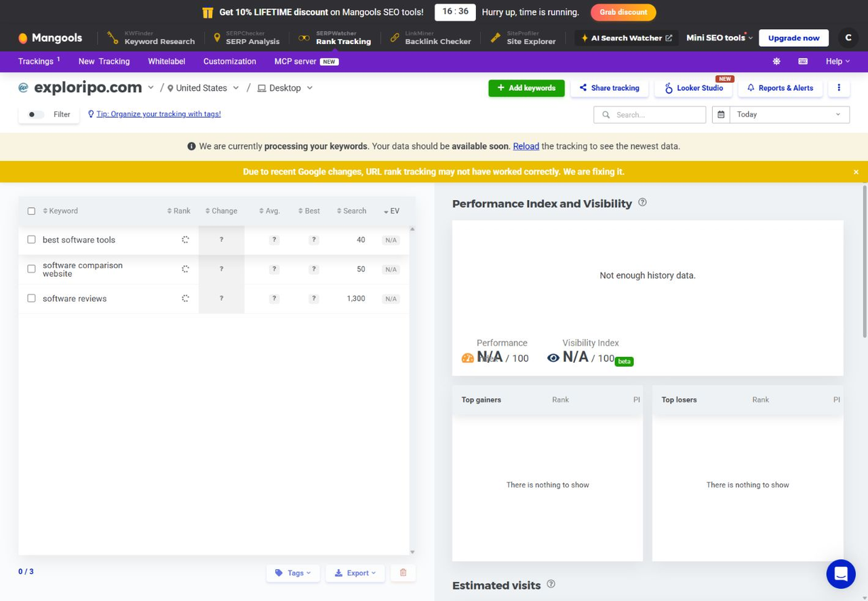Sort keywords by Search column header
The width and height of the screenshot is (868, 601).
click(351, 211)
